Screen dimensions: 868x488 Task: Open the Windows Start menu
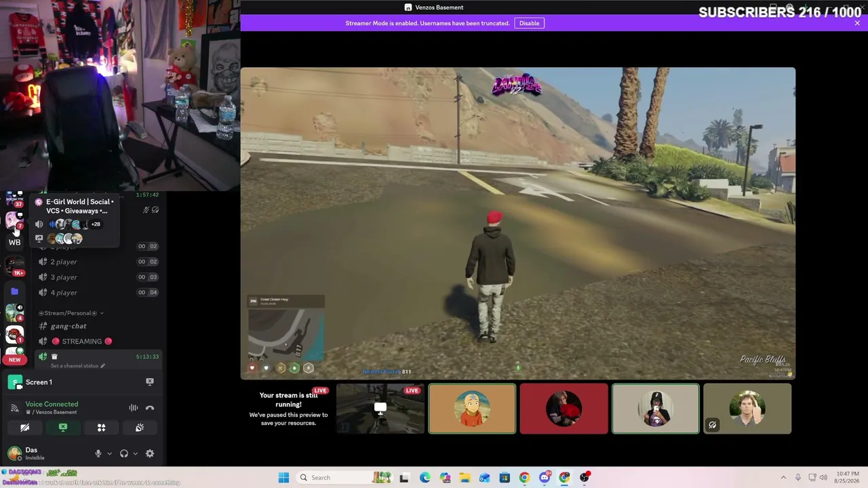tap(283, 478)
